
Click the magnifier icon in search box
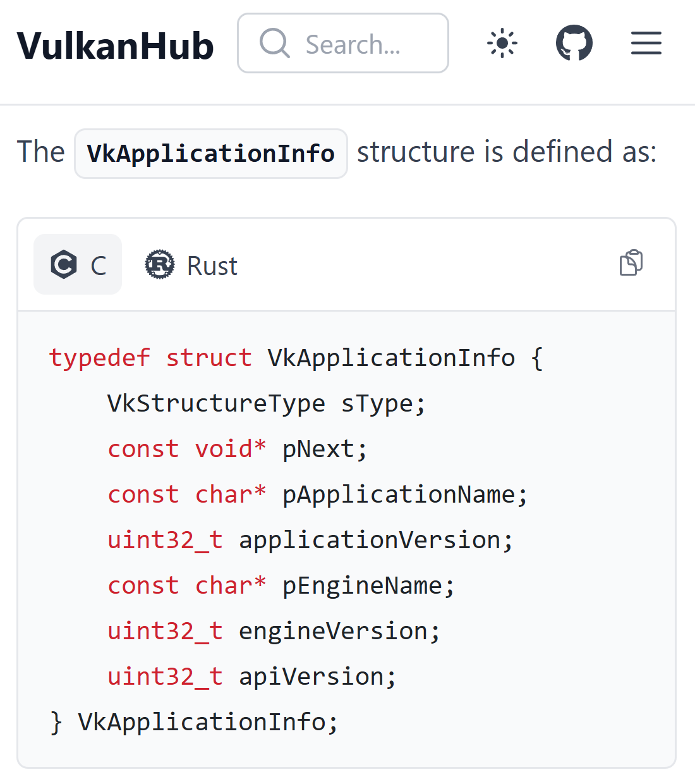[x=274, y=43]
